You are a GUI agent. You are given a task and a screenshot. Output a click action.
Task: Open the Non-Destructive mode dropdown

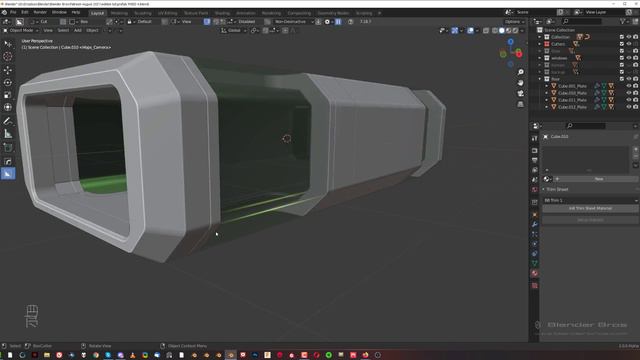tap(293, 22)
